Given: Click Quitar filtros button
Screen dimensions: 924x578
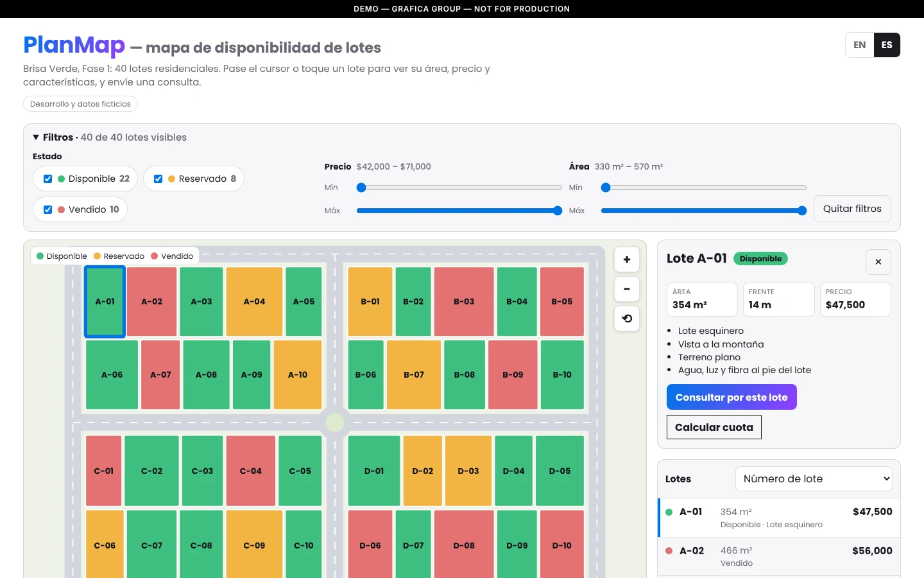Looking at the screenshot, I should click(852, 209).
